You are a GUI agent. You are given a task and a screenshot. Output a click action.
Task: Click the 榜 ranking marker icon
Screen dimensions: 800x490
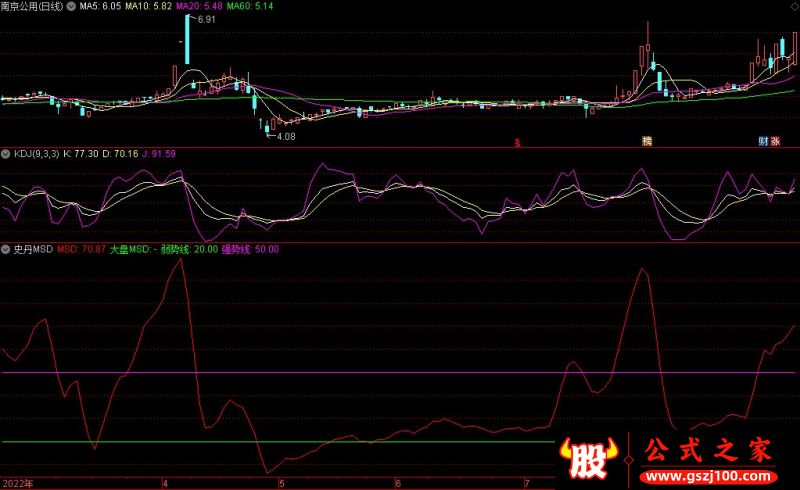(646, 142)
